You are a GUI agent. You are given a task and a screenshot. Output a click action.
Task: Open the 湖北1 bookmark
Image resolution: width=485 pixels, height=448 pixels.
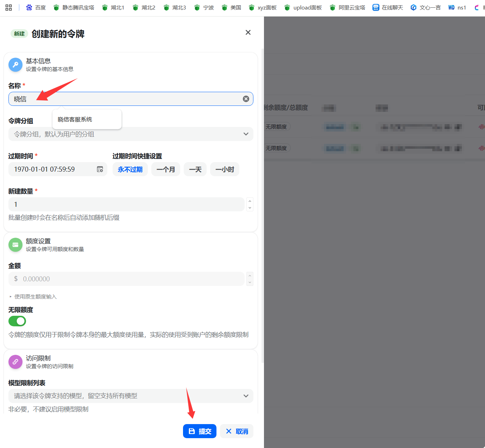tap(113, 7)
